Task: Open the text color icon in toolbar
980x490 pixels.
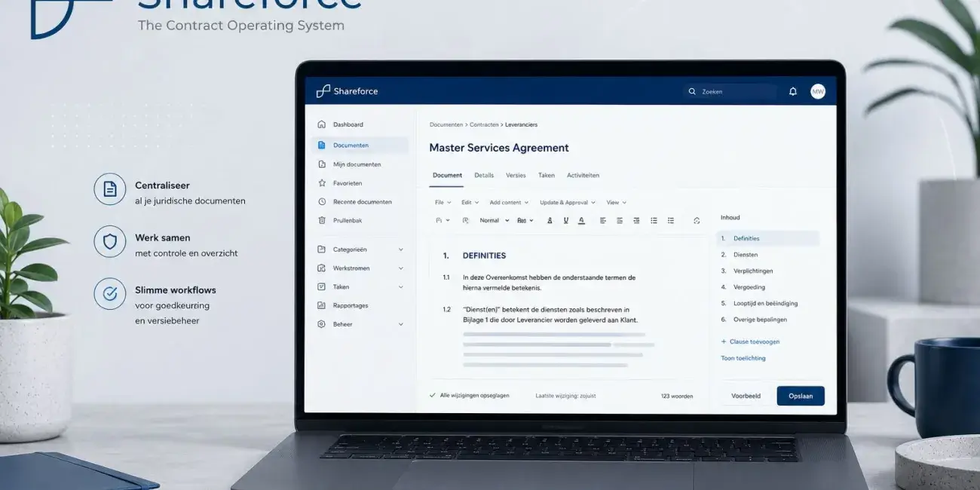Action: coord(581,220)
